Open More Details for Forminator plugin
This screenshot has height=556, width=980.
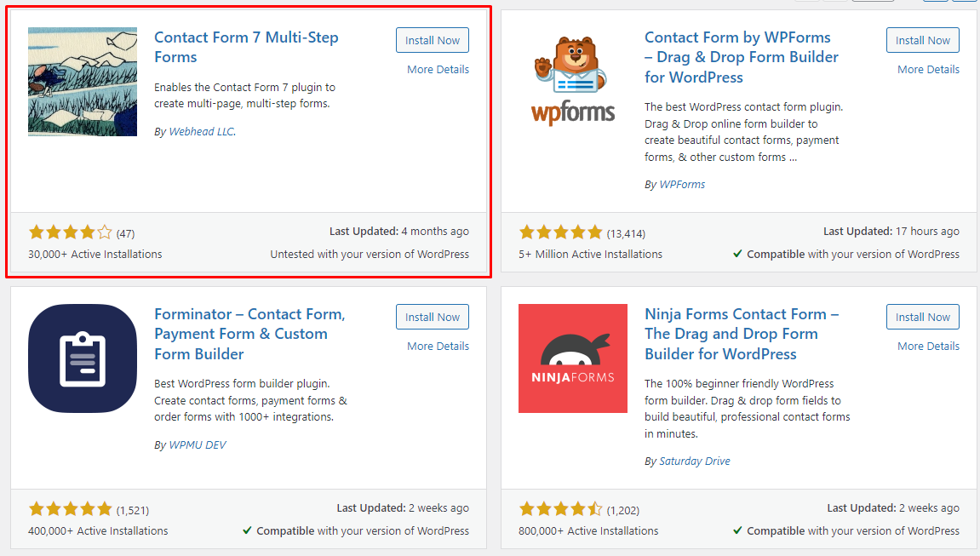(x=438, y=346)
